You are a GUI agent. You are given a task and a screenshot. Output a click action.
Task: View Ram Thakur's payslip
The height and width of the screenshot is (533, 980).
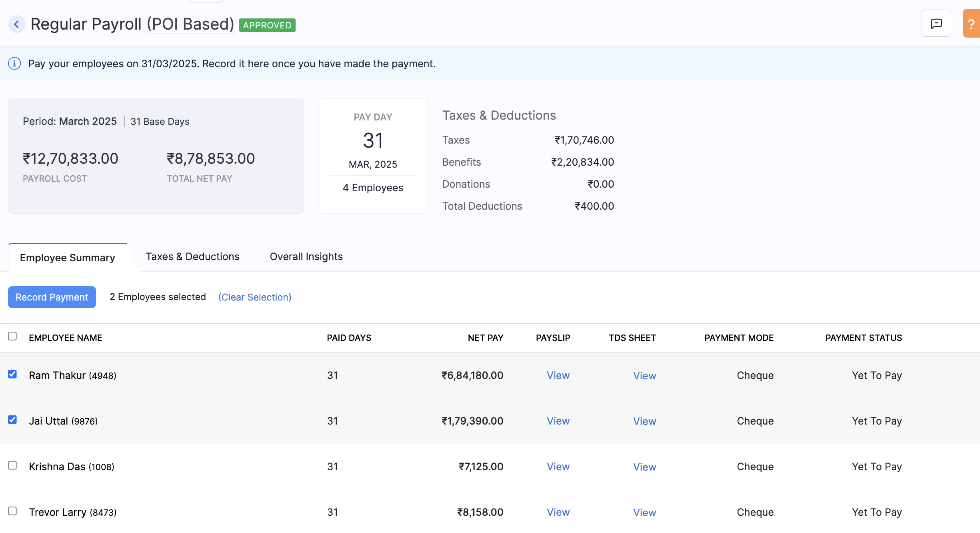558,375
